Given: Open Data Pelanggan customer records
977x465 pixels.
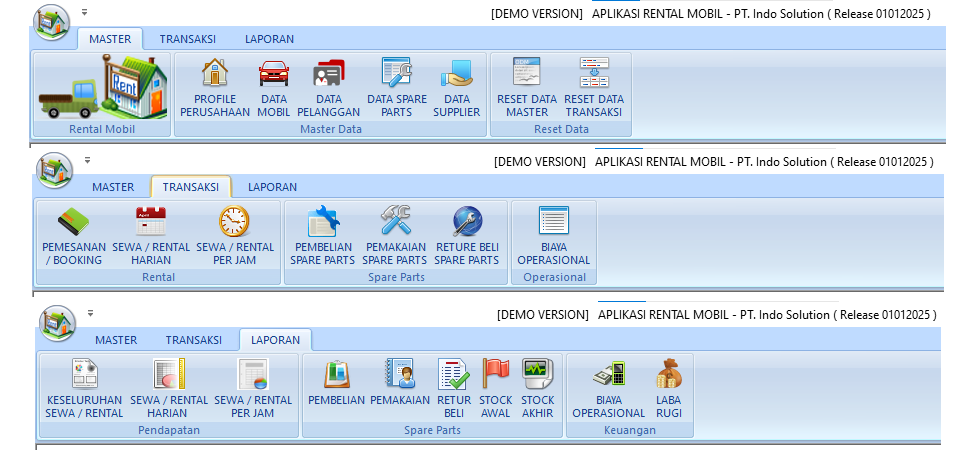Looking at the screenshot, I should coord(328,88).
